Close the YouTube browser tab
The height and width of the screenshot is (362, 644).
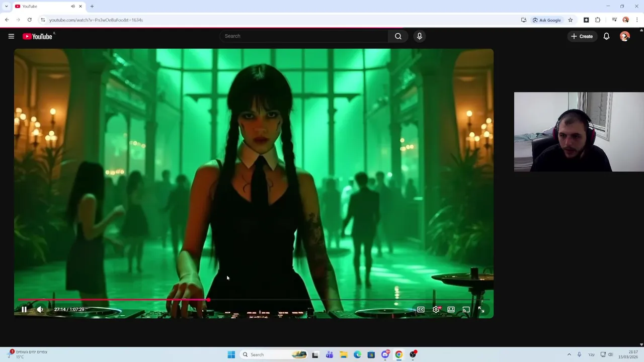[80, 7]
